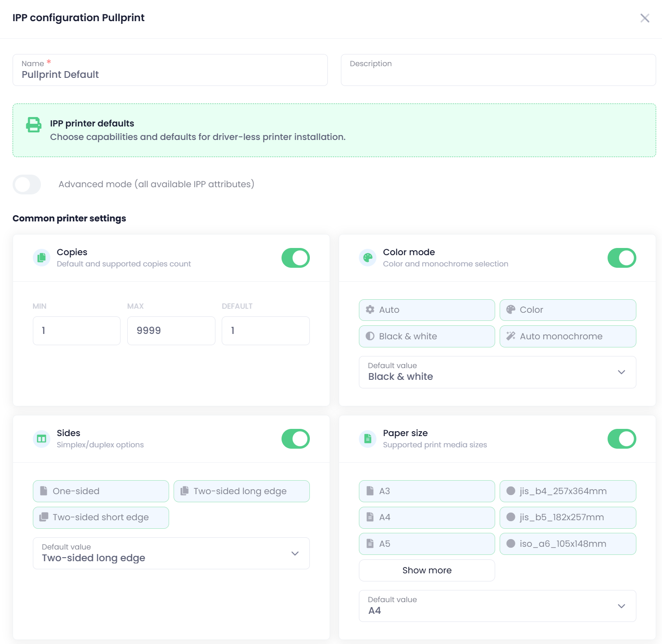
Task: Toggle the A5 paper size chip
Action: (x=427, y=544)
